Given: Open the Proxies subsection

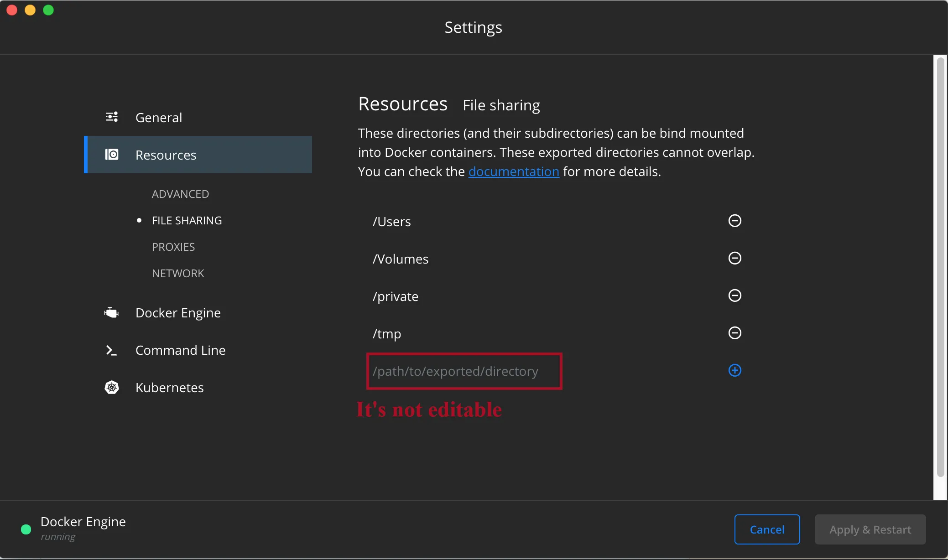Looking at the screenshot, I should pyautogui.click(x=173, y=247).
